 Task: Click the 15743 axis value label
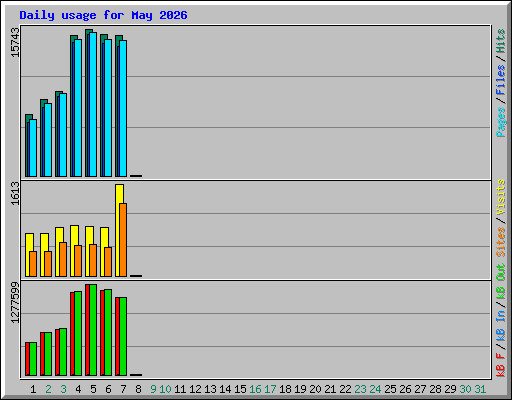pos(15,42)
